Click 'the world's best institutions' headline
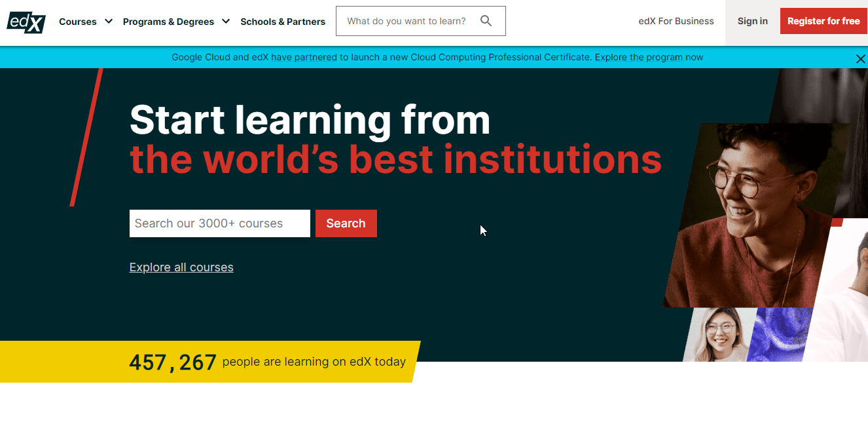 [395, 159]
